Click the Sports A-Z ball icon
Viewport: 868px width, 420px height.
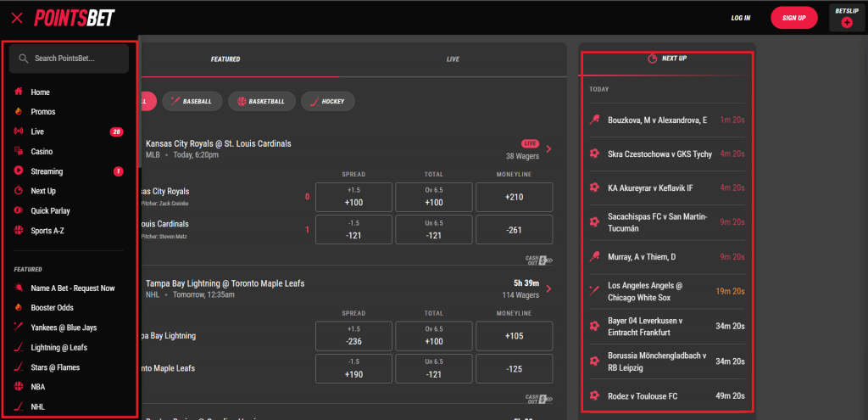click(19, 231)
